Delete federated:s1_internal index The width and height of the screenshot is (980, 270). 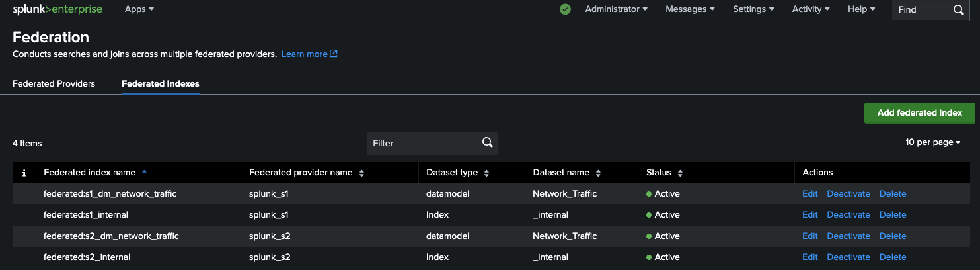coord(893,215)
